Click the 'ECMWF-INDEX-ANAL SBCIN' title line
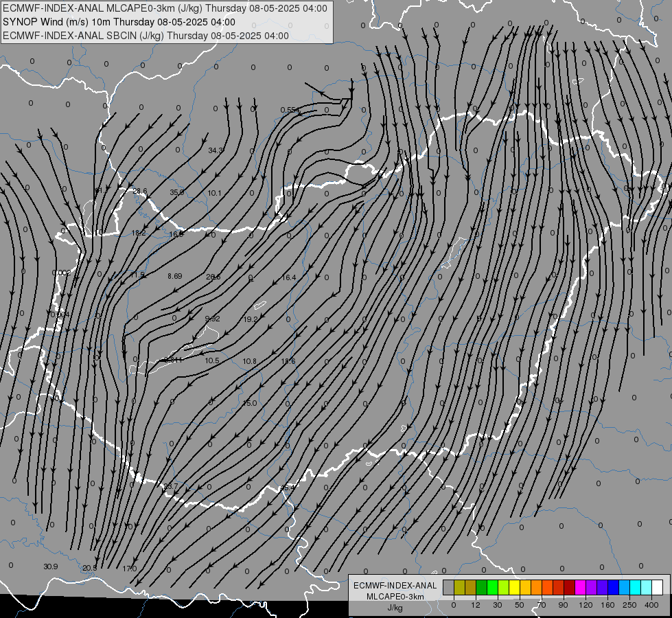672x618 pixels. coord(146,36)
